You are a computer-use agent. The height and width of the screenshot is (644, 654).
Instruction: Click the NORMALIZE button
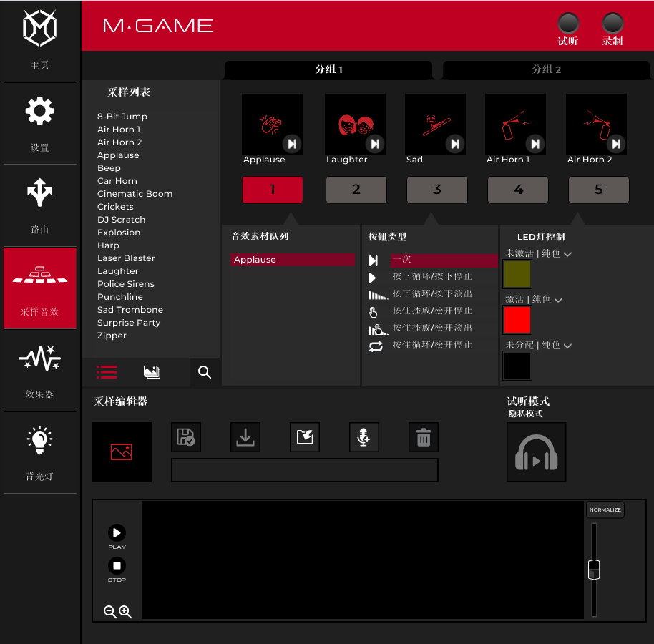605,509
